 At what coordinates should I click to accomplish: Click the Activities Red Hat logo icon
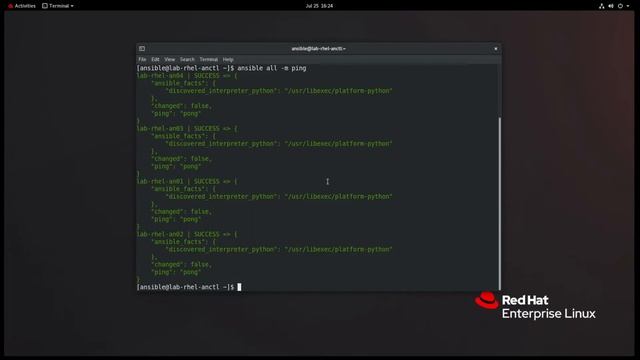pos(11,6)
